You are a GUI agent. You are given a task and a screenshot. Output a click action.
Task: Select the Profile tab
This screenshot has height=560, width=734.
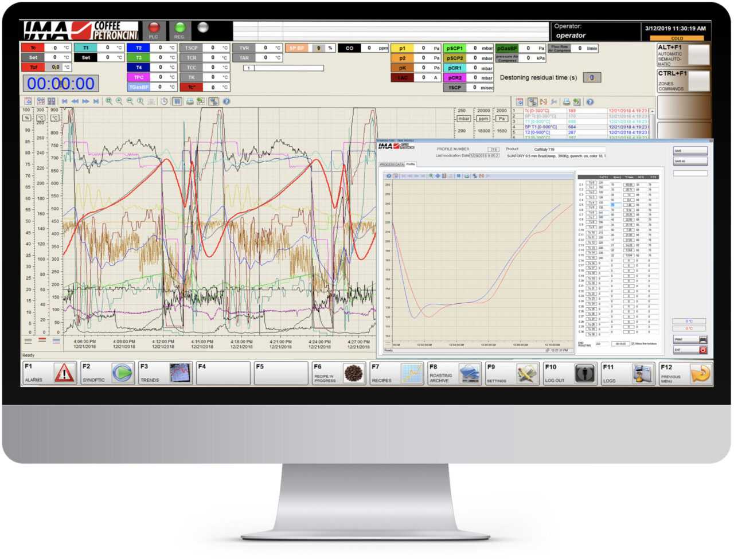coord(411,164)
